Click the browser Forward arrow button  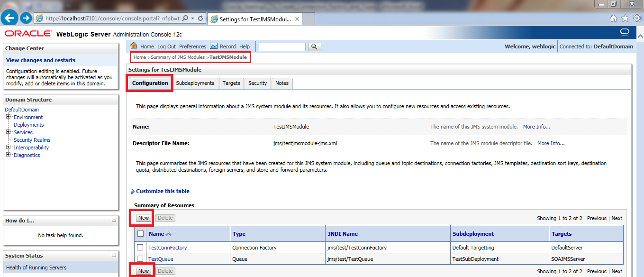(26, 18)
